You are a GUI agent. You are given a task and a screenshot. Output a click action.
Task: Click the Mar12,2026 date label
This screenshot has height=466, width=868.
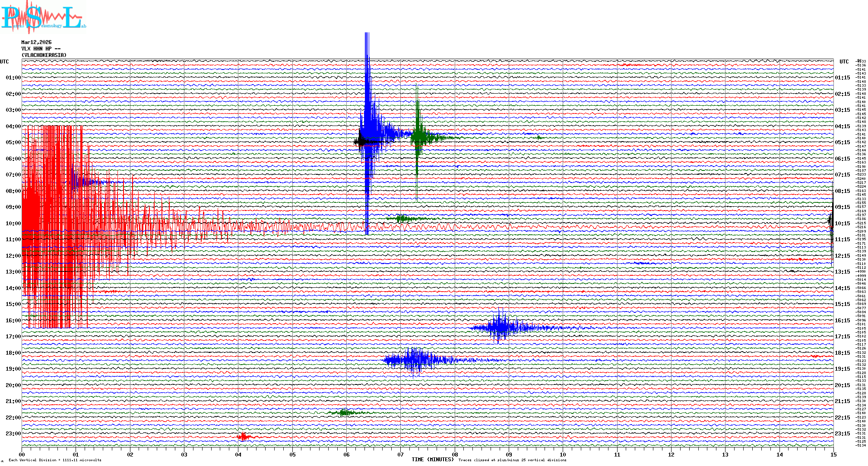point(36,42)
